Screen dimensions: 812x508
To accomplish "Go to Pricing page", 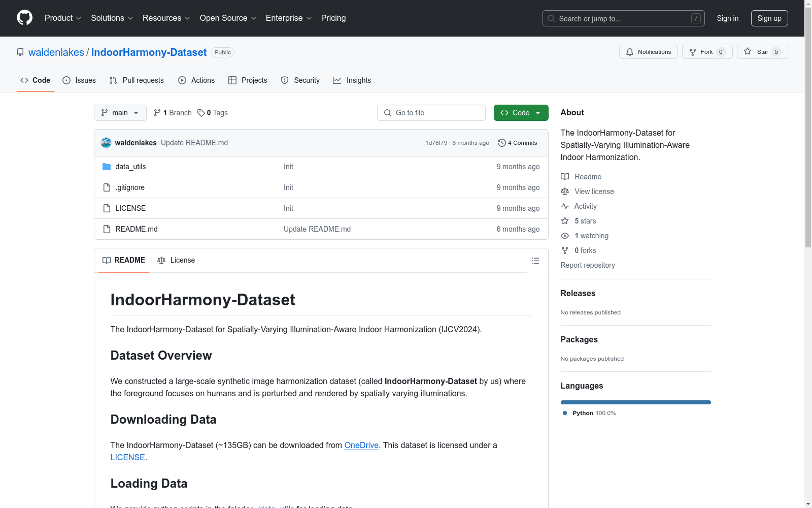I will click(333, 18).
